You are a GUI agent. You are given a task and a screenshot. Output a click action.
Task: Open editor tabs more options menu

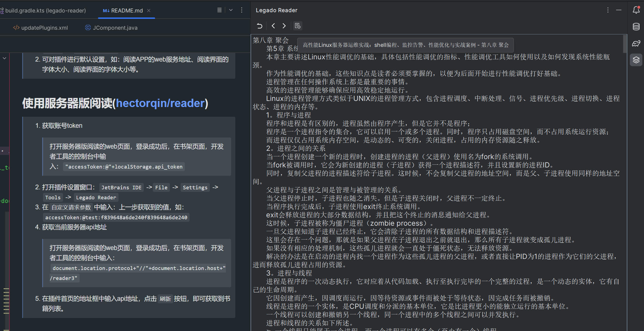(242, 10)
